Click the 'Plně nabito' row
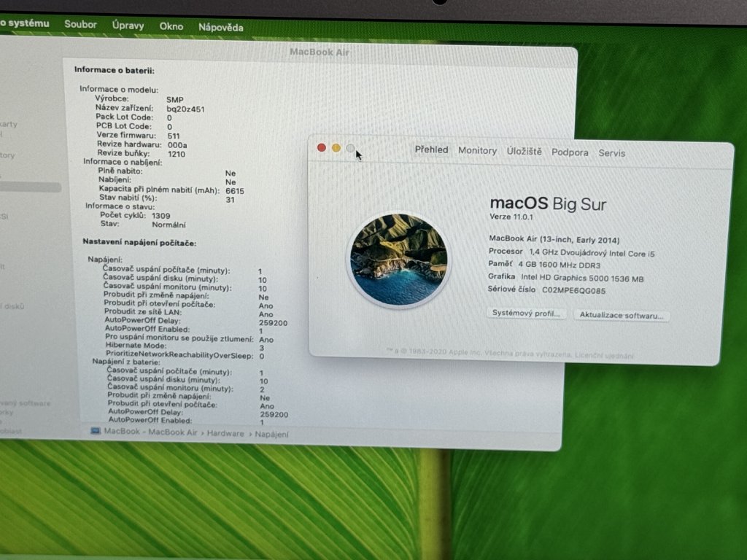747x560 pixels. click(167, 172)
